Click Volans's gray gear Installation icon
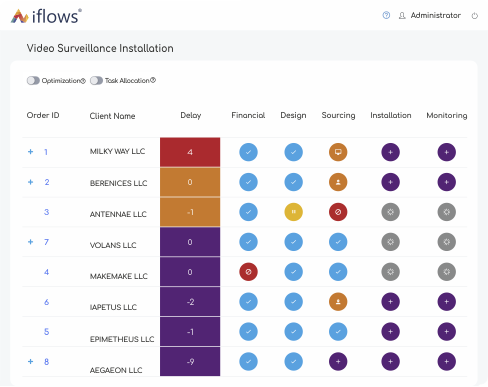The height and width of the screenshot is (387, 488). click(390, 242)
